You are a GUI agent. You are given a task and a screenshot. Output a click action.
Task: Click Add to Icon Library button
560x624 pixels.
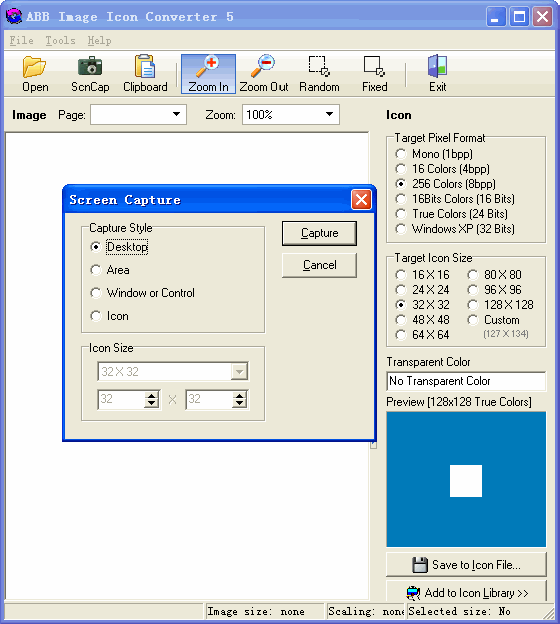click(x=466, y=592)
